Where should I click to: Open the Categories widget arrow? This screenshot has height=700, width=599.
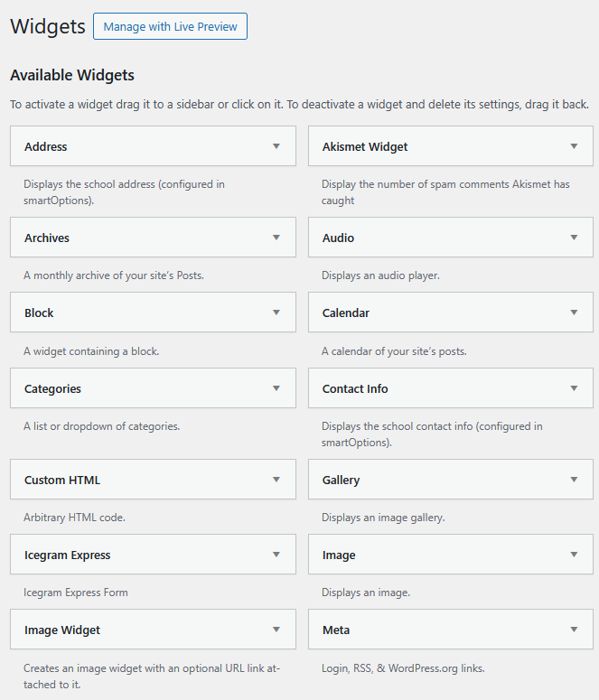pyautogui.click(x=276, y=388)
